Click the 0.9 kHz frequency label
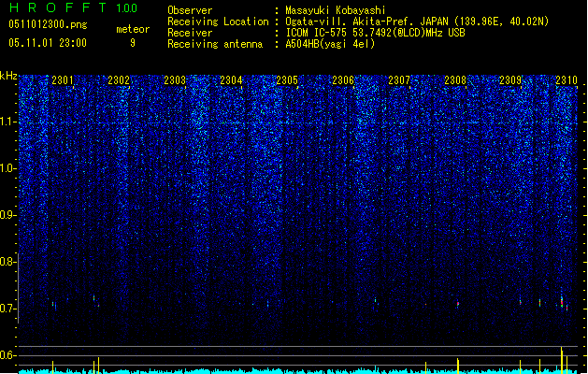 click(8, 215)
